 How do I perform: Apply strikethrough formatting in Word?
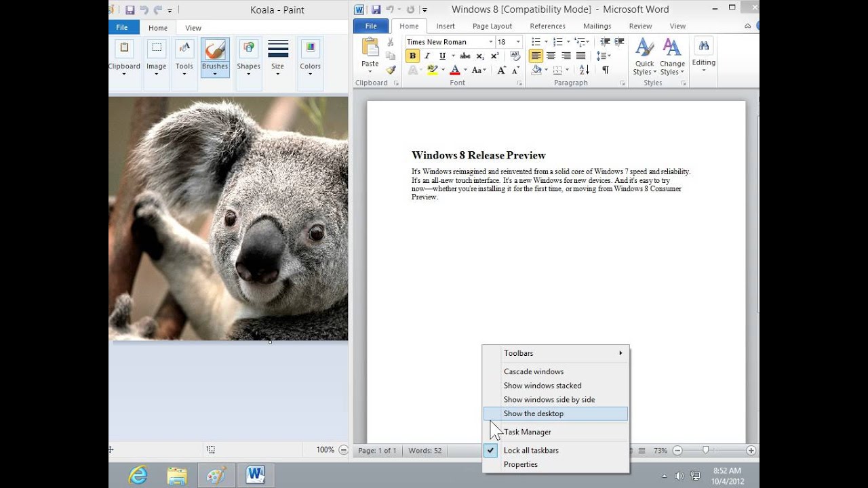tap(465, 56)
